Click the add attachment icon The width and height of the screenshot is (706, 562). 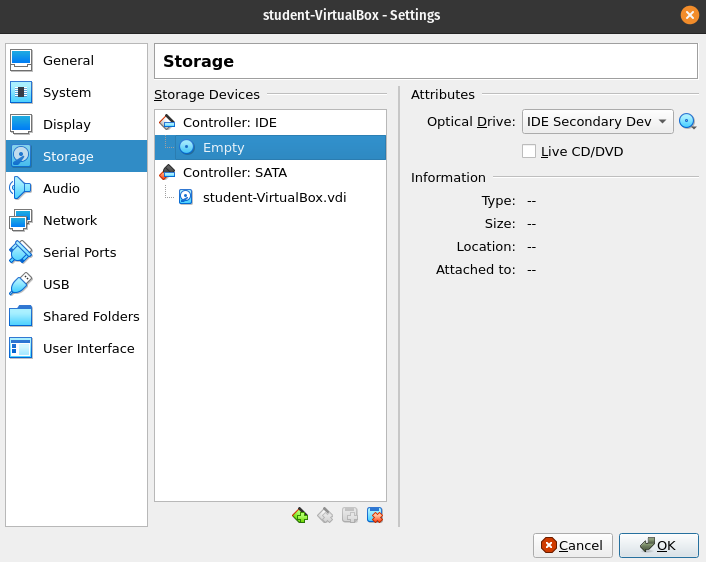click(350, 515)
